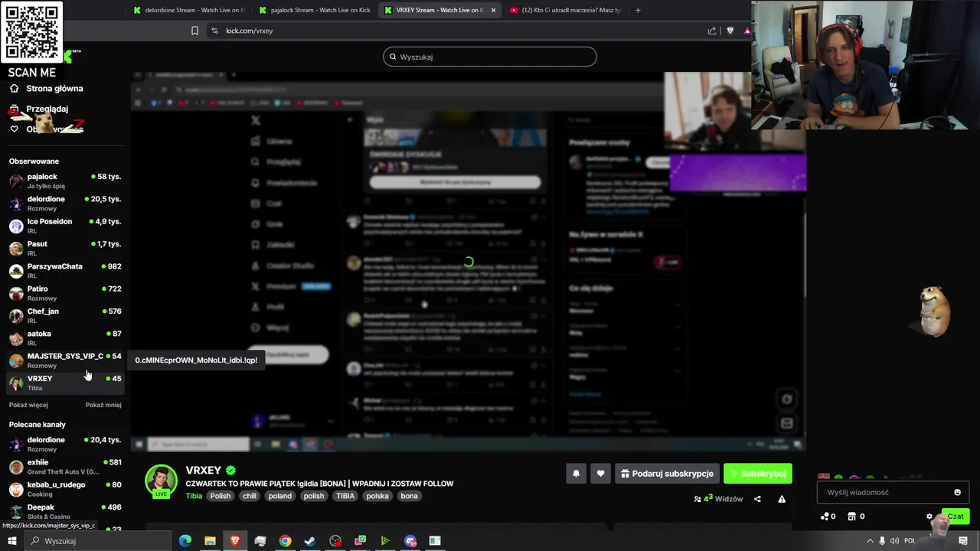Open aatoka channel in sidebar
The height and width of the screenshot is (551, 980).
65,337
